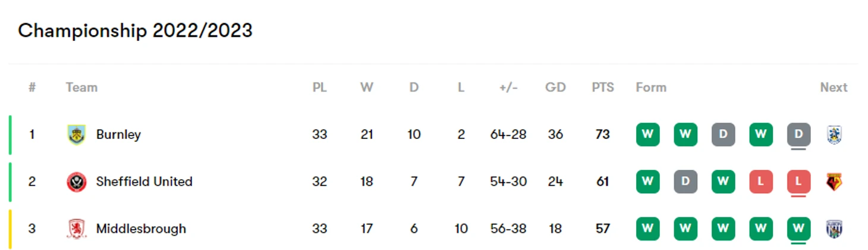Screen dimensions: 868x250
Task: Click Burnley's first win form badge
Action: pyautogui.click(x=647, y=134)
